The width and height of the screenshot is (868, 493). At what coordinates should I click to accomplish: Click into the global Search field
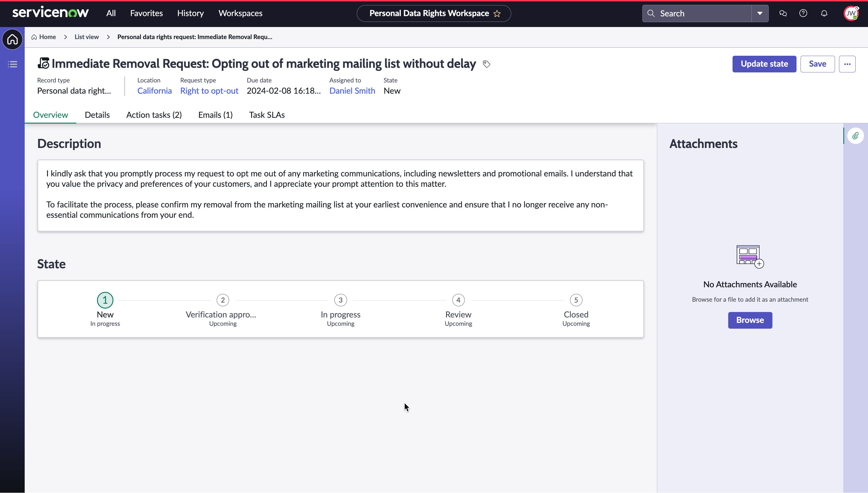[x=700, y=13]
